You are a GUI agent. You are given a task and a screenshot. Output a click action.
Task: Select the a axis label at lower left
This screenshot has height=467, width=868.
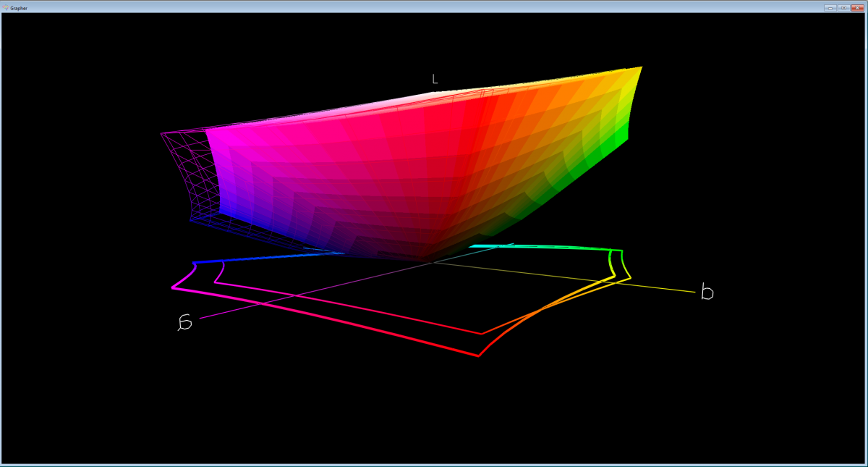(x=185, y=322)
